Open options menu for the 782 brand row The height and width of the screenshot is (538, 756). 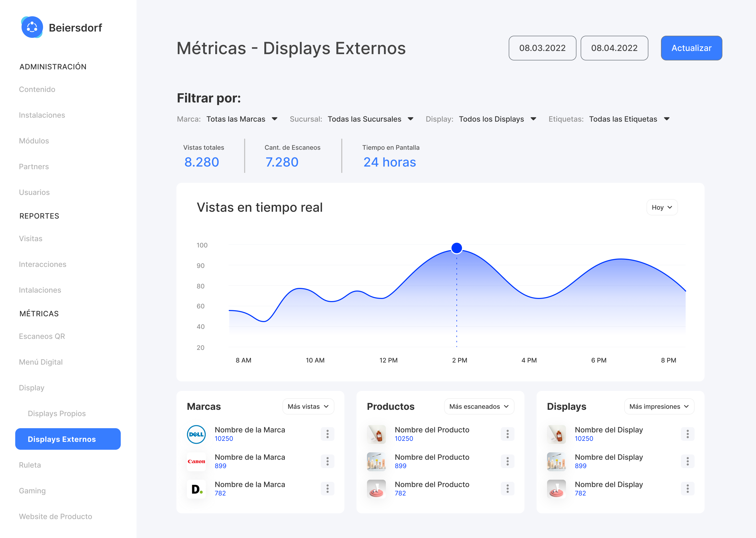coord(327,489)
